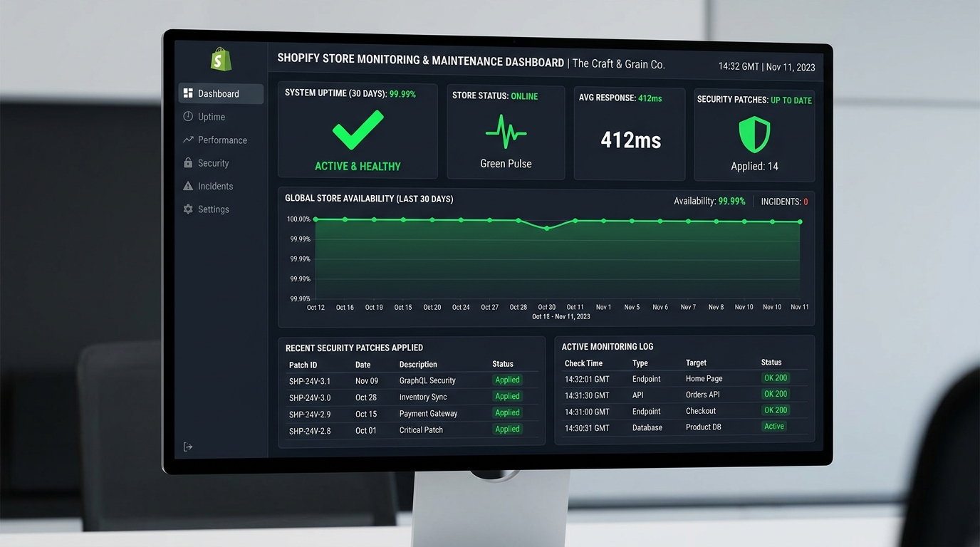Click the Product DB target cell
This screenshot has height=547, width=980.
point(704,427)
